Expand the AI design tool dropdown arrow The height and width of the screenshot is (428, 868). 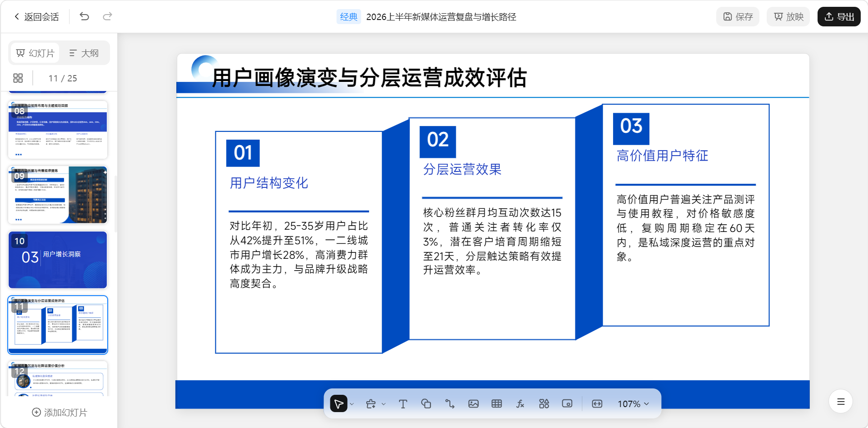[x=384, y=404]
